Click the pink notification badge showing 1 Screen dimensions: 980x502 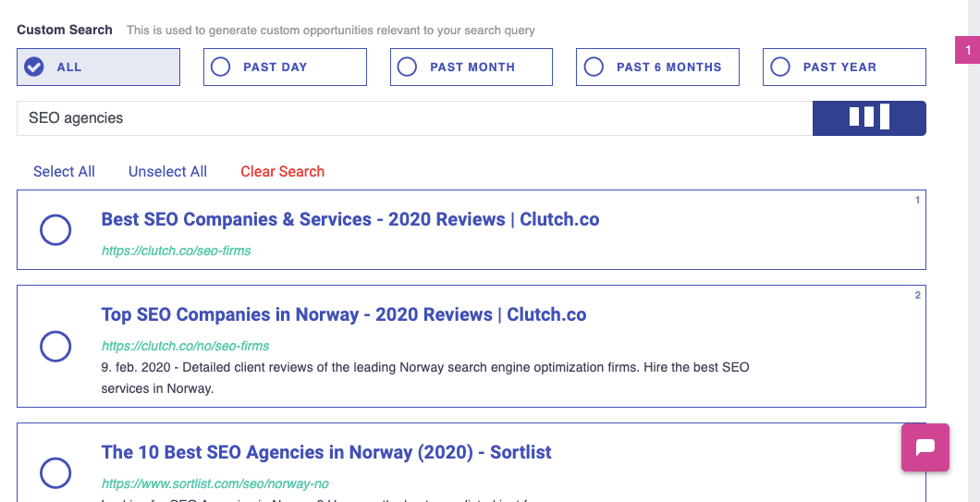(x=967, y=50)
